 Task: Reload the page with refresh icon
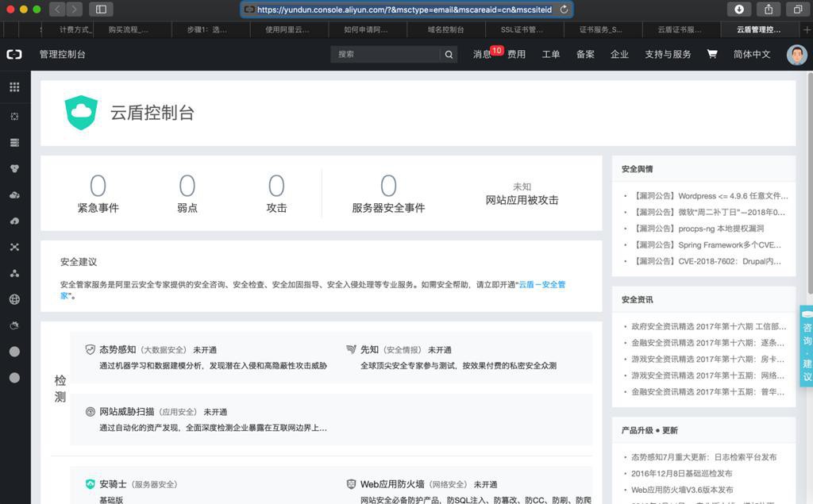pos(564,10)
